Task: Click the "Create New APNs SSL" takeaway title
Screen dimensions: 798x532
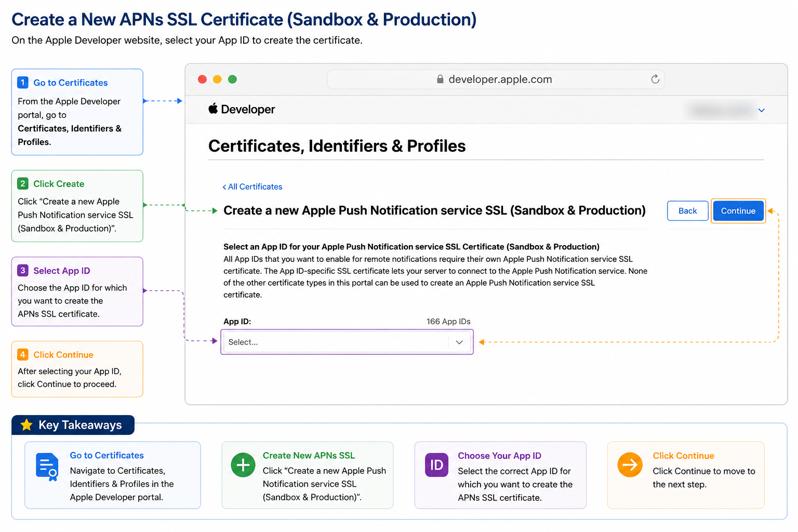Action: point(309,456)
